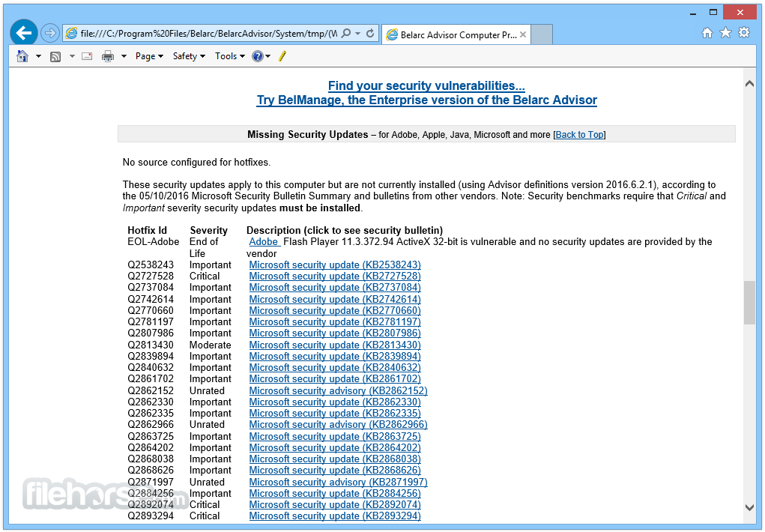Screen dimensions: 765x532
Task: Expand the feeds dropdown arrow in command bar
Action: point(72,56)
